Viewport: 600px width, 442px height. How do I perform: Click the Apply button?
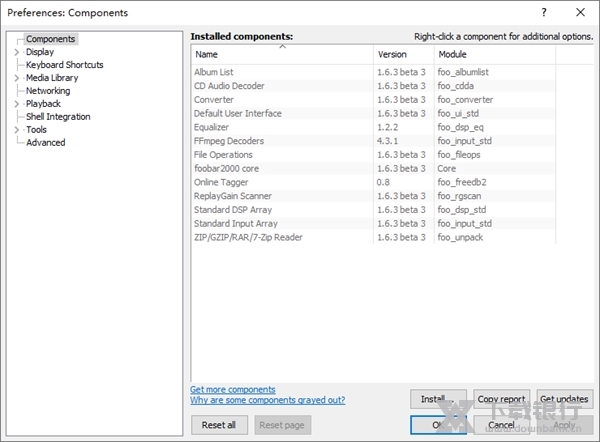point(565,425)
